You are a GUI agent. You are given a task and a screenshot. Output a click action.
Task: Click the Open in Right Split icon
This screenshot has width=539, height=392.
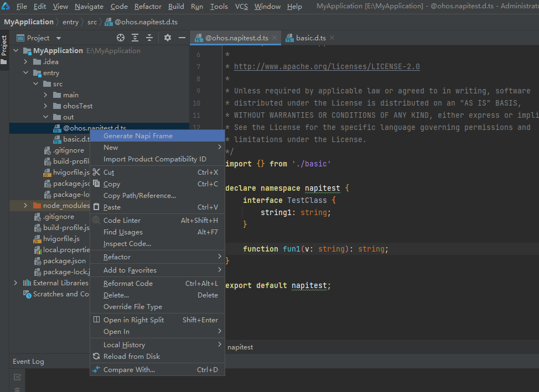tap(96, 320)
